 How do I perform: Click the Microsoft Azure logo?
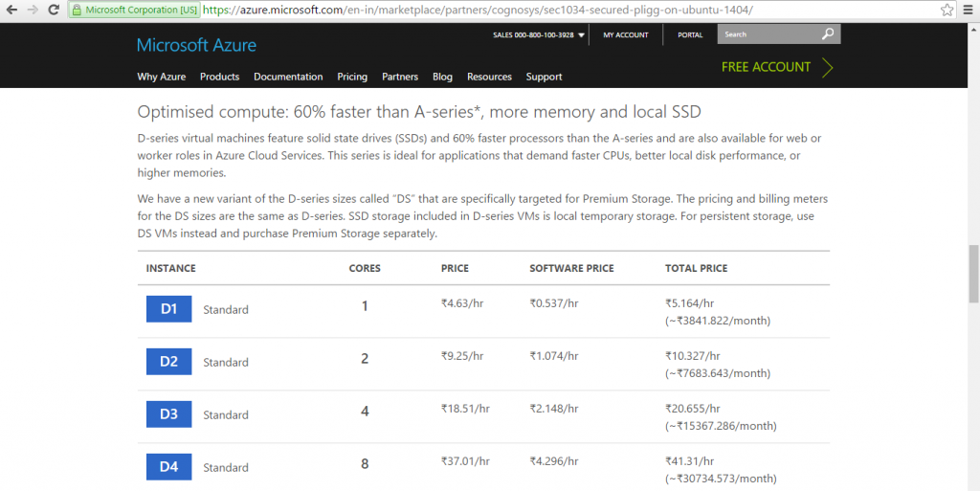coord(196,45)
